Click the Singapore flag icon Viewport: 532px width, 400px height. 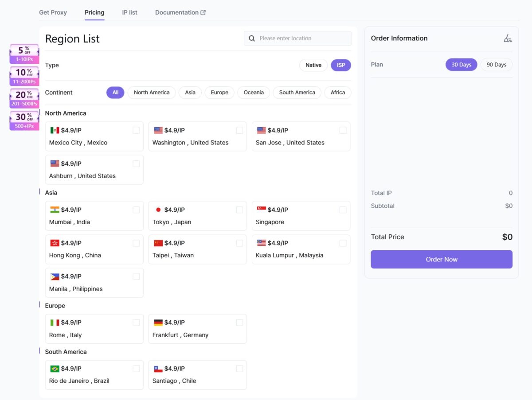(262, 210)
